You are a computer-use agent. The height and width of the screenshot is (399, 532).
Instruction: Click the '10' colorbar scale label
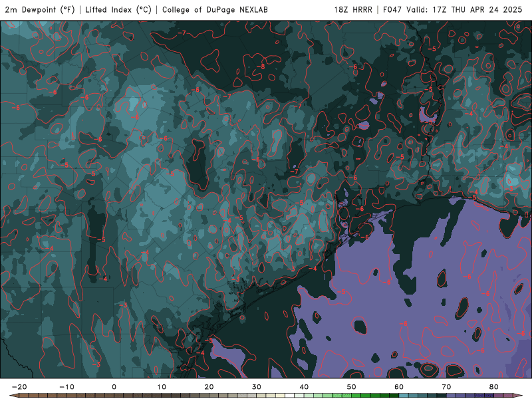162,387
